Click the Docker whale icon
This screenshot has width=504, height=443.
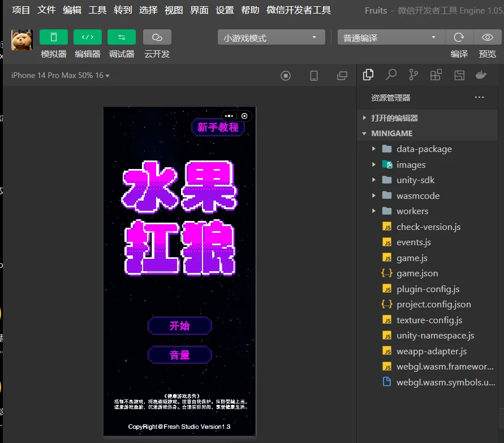click(x=481, y=75)
